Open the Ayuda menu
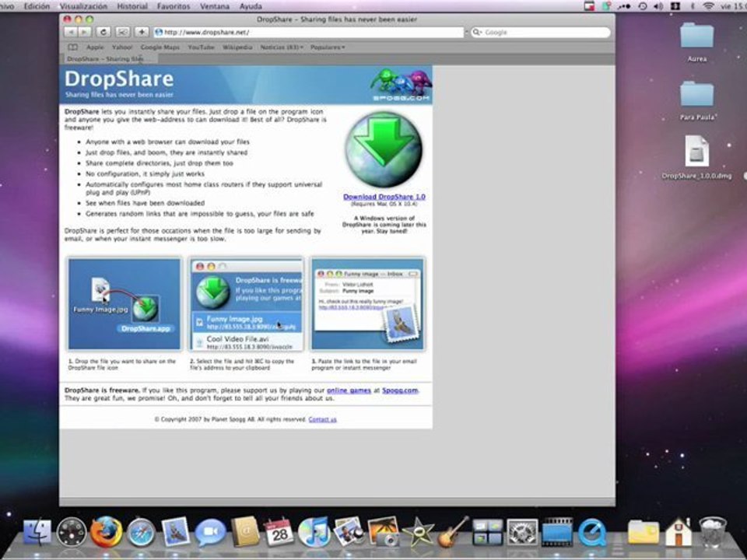This screenshot has width=747, height=560. pos(251,6)
